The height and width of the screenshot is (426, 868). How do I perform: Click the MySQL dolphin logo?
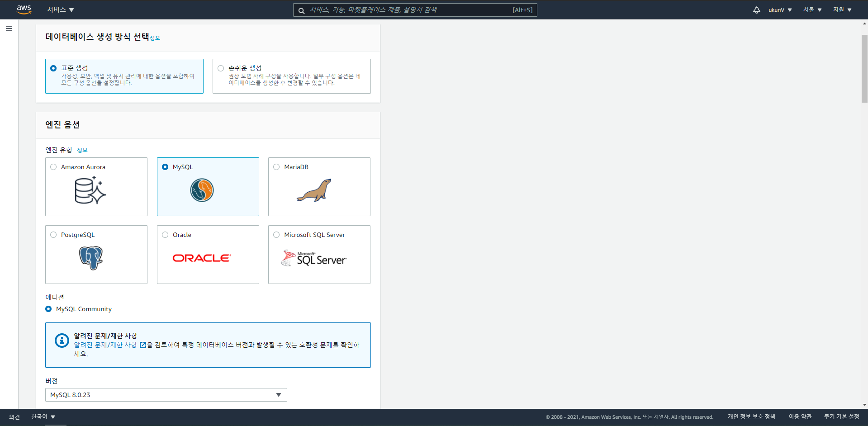[202, 190]
